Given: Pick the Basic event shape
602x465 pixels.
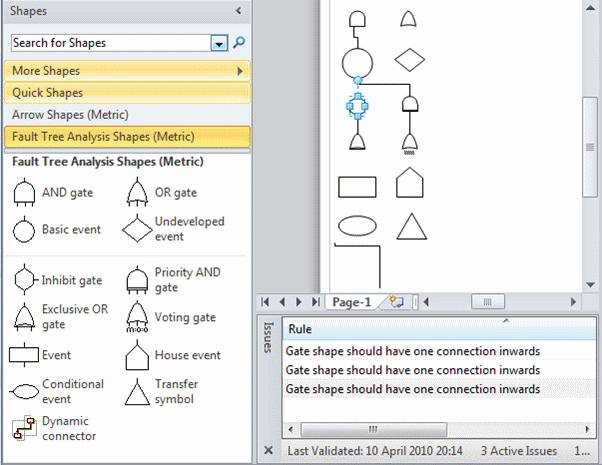Looking at the screenshot, I should (24, 230).
